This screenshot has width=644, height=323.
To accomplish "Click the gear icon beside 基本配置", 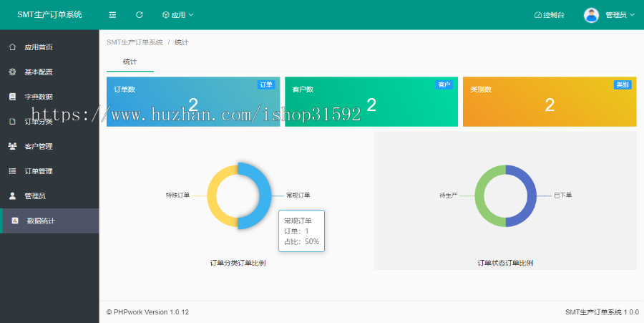I will tap(12, 72).
